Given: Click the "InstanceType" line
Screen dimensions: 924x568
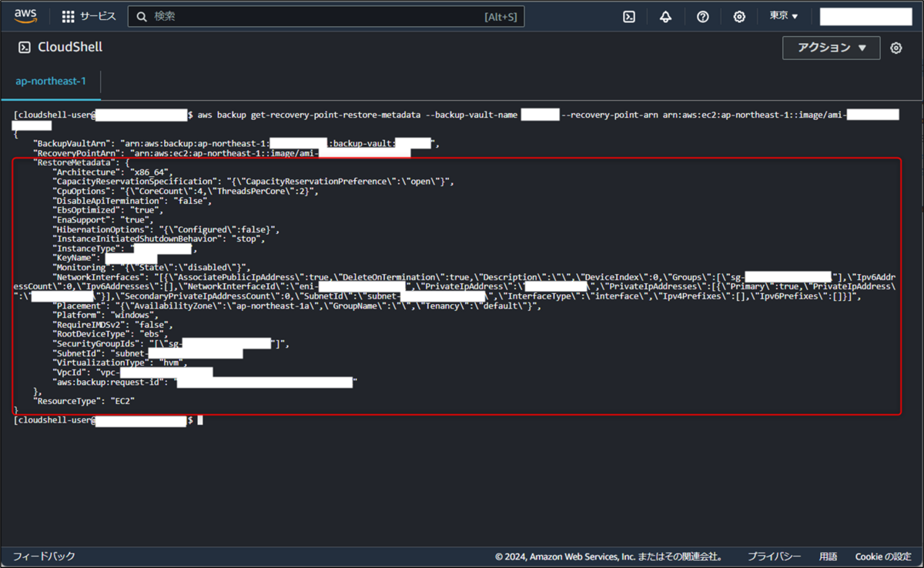Looking at the screenshot, I should tap(124, 249).
